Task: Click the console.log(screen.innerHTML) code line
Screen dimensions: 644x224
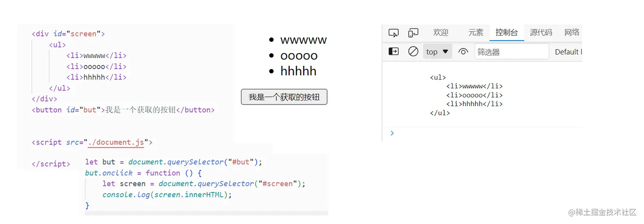Action: (x=167, y=195)
